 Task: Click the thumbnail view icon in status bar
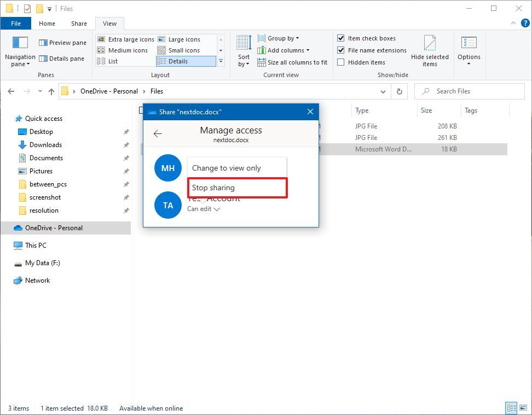523,408
